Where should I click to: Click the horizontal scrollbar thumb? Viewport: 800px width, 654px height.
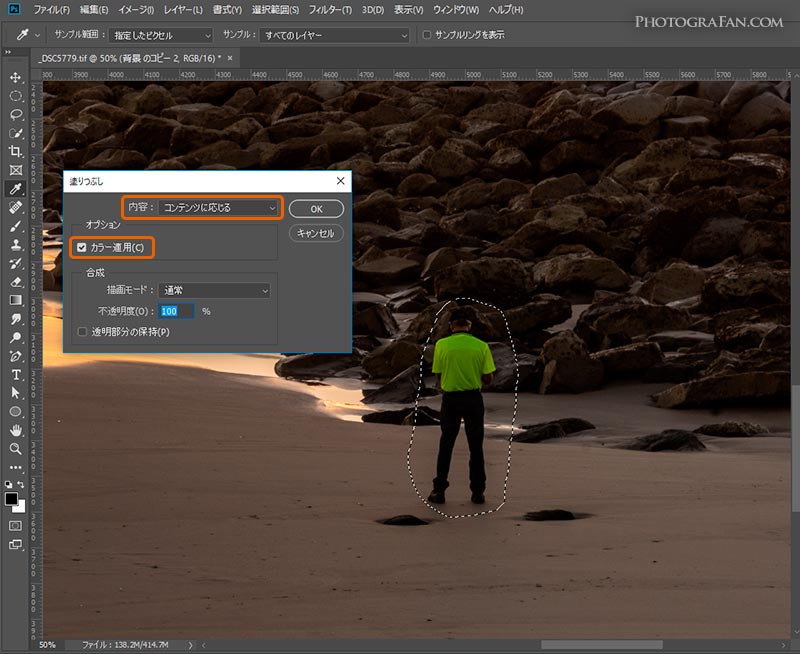(602, 645)
